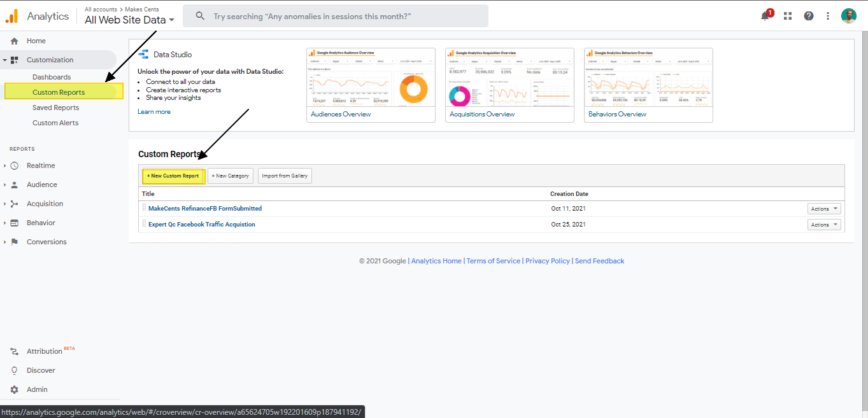This screenshot has width=868, height=418.
Task: Click the Analytics Home footer link
Action: [436, 261]
